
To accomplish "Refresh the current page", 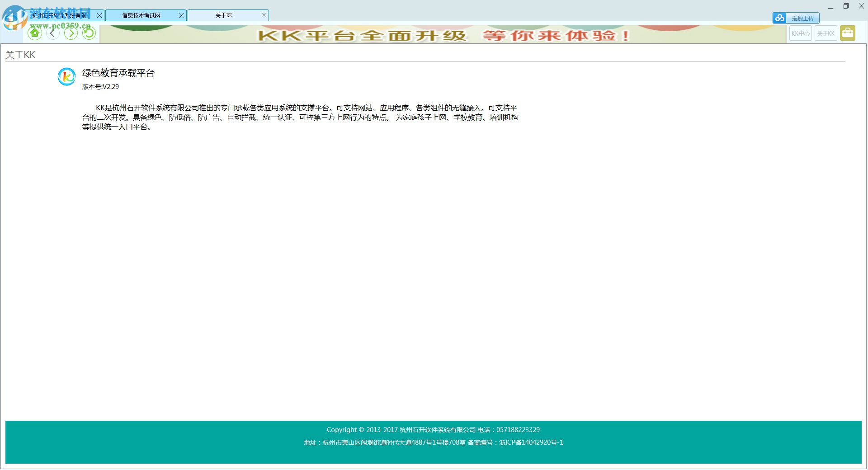I will click(89, 33).
